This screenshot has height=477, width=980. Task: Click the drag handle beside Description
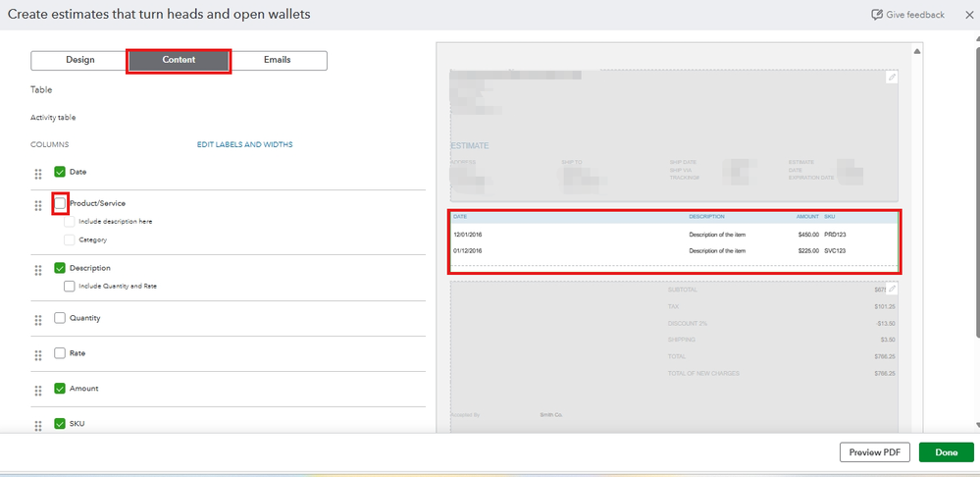tap(38, 270)
